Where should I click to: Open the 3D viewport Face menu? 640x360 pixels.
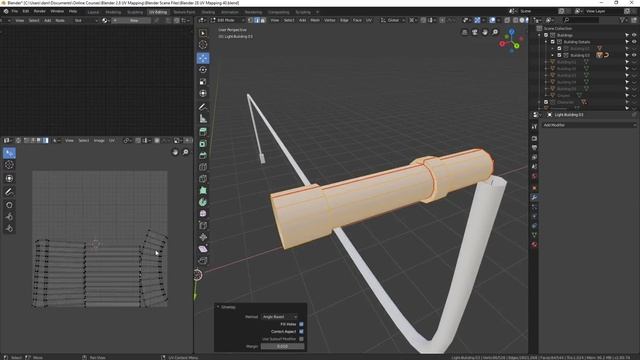click(357, 20)
